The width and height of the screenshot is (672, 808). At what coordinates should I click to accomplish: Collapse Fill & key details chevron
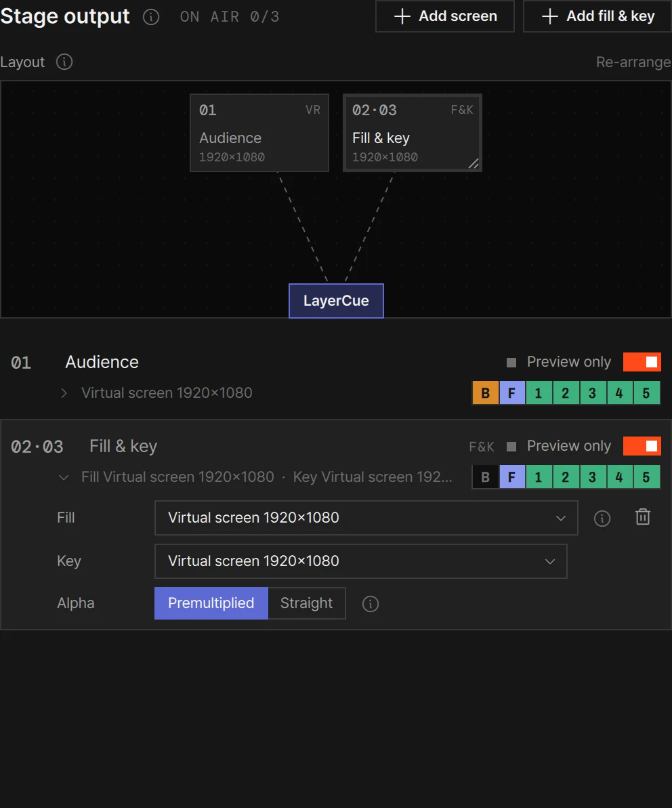click(x=64, y=477)
